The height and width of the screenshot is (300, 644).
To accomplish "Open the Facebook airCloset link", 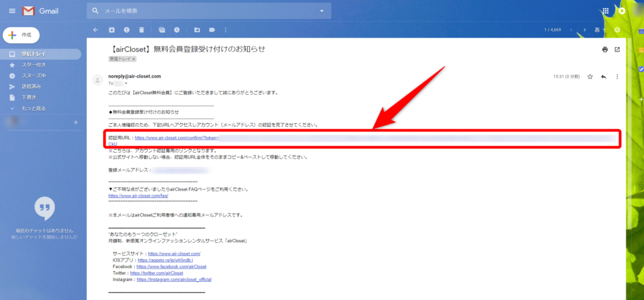I will pyautogui.click(x=171, y=267).
